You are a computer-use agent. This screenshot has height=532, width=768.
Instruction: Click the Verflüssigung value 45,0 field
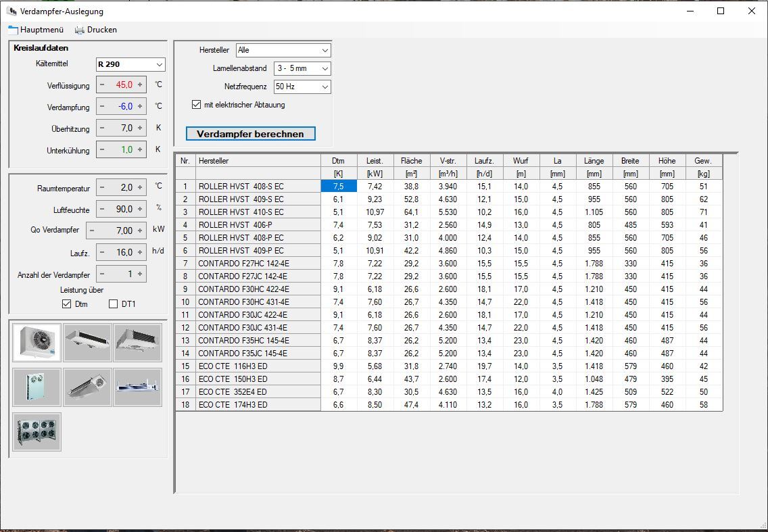pyautogui.click(x=121, y=84)
